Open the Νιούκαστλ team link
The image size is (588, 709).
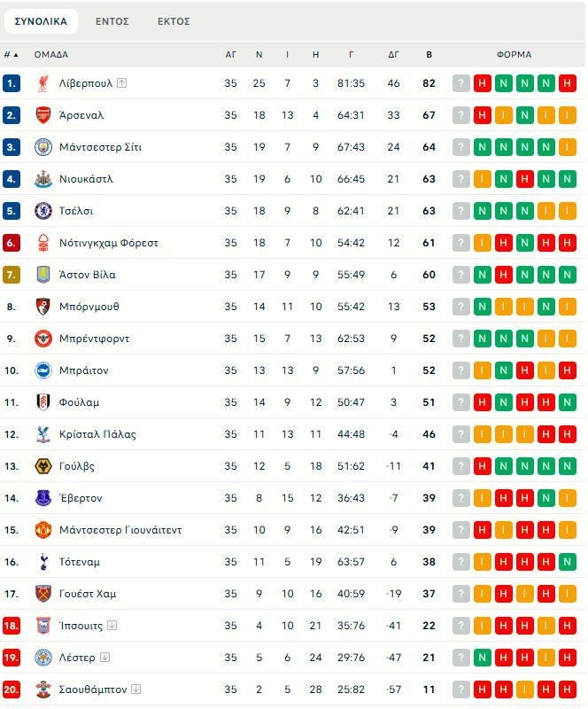tap(86, 179)
